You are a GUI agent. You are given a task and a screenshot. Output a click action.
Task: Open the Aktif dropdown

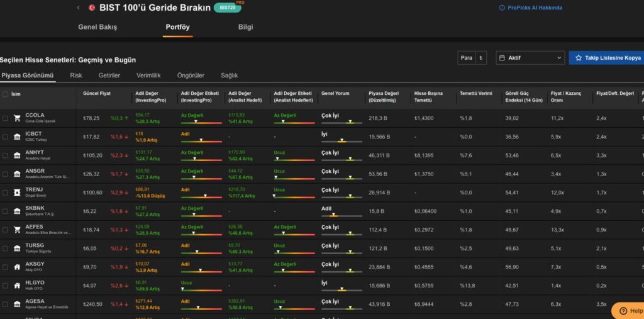point(530,58)
